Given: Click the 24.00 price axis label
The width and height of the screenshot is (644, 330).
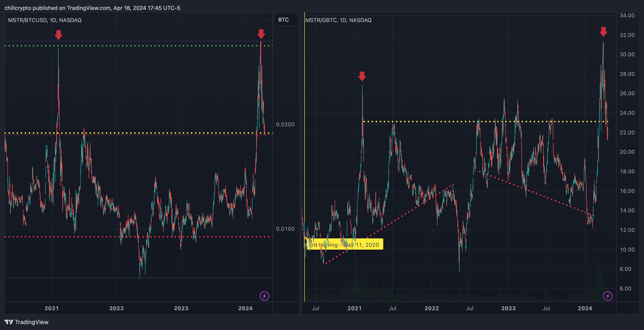Looking at the screenshot, I should click(x=627, y=113).
